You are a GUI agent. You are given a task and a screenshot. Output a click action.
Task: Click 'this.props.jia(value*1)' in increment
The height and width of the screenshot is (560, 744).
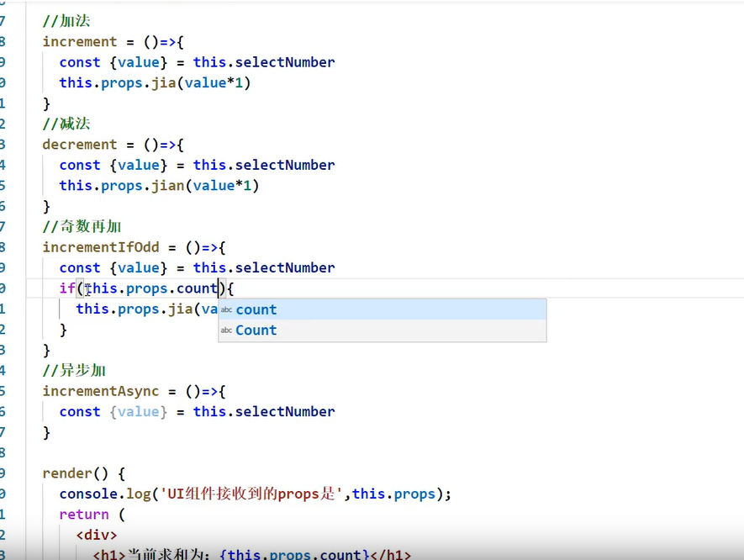click(155, 83)
